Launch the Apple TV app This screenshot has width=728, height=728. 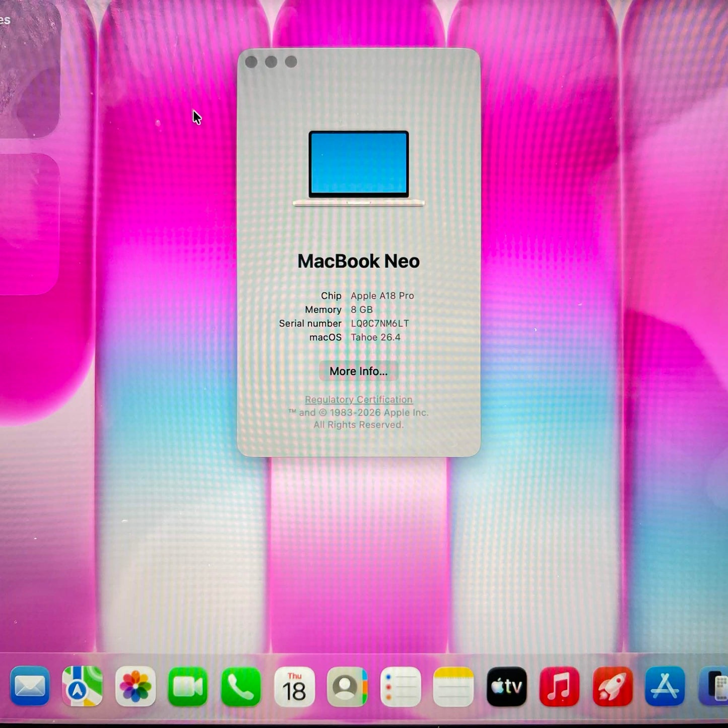point(506,686)
